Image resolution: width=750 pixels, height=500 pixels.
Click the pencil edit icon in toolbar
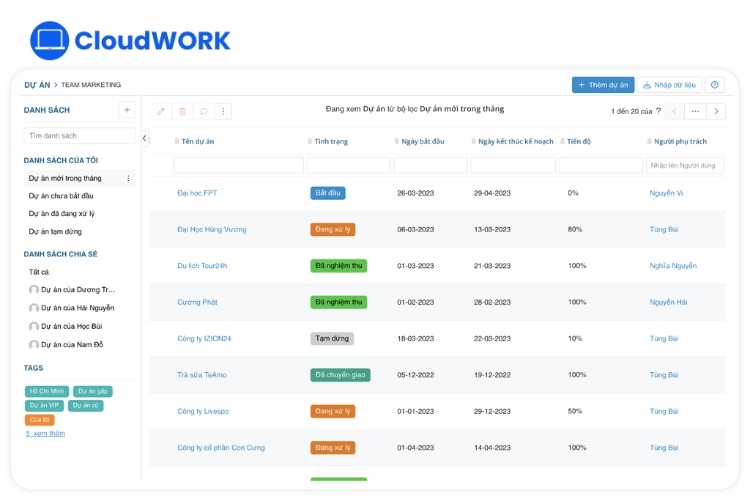(160, 111)
